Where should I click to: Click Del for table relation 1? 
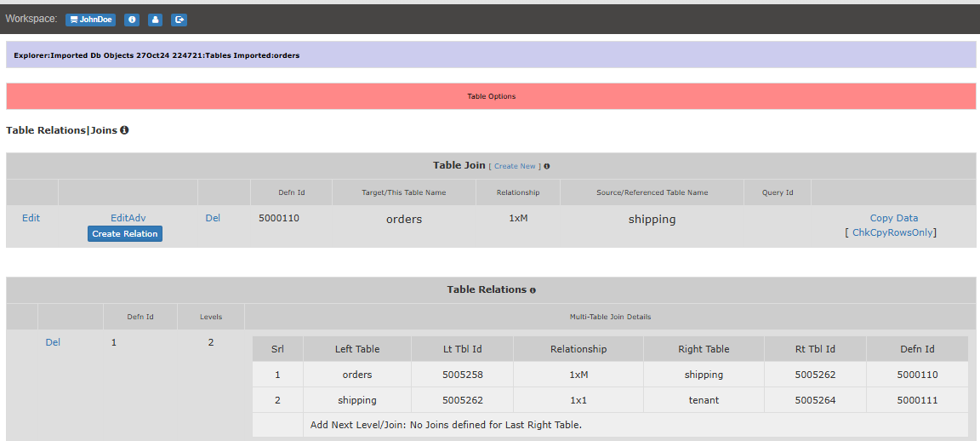point(53,342)
